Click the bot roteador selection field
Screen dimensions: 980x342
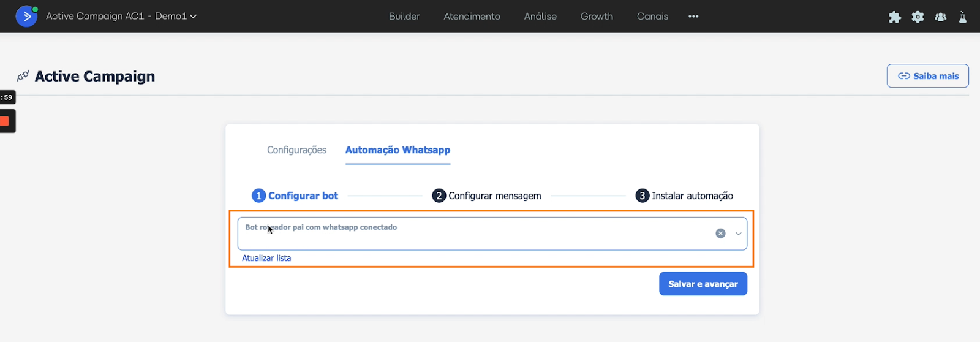click(472, 234)
